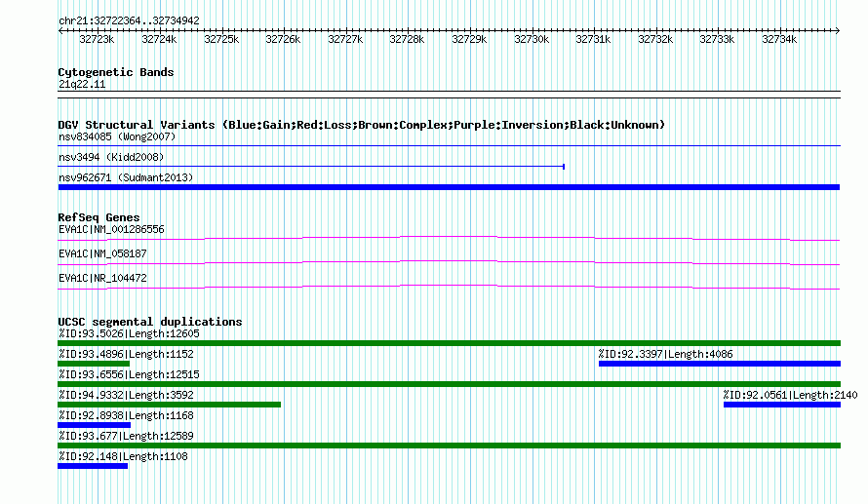Select the 32728k ruler tick label
868x504 pixels.
[407, 39]
